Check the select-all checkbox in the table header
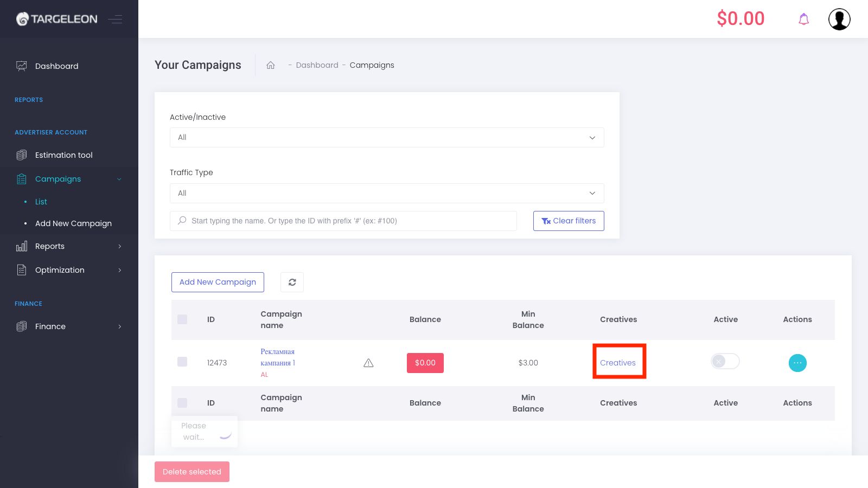This screenshot has width=868, height=488. pyautogui.click(x=182, y=320)
